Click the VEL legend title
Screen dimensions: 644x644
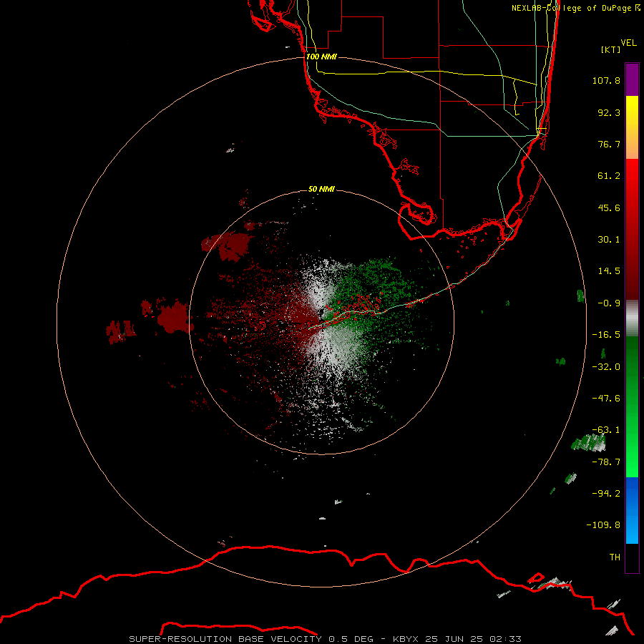tap(629, 43)
